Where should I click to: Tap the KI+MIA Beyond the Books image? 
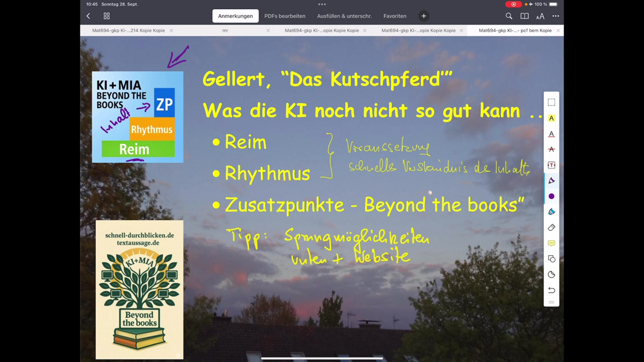pyautogui.click(x=138, y=117)
